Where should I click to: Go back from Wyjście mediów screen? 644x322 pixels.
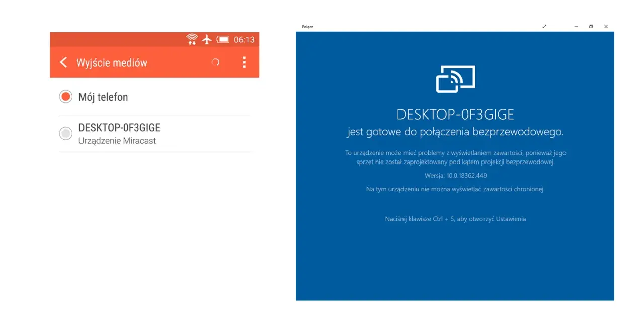63,62
